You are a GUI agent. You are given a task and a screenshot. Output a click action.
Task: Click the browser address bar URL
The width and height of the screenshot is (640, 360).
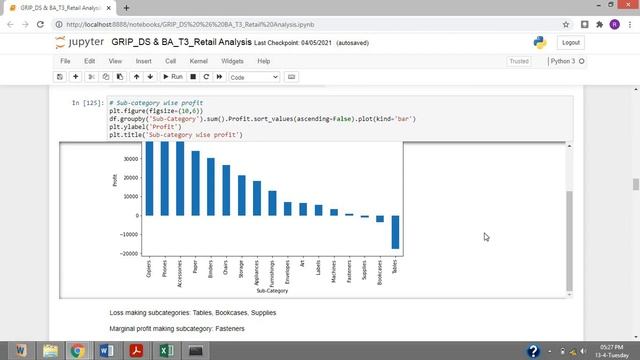point(190,24)
